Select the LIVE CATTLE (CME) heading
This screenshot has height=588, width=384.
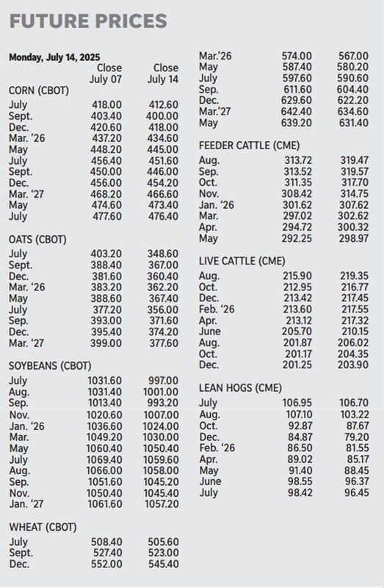pos(242,261)
